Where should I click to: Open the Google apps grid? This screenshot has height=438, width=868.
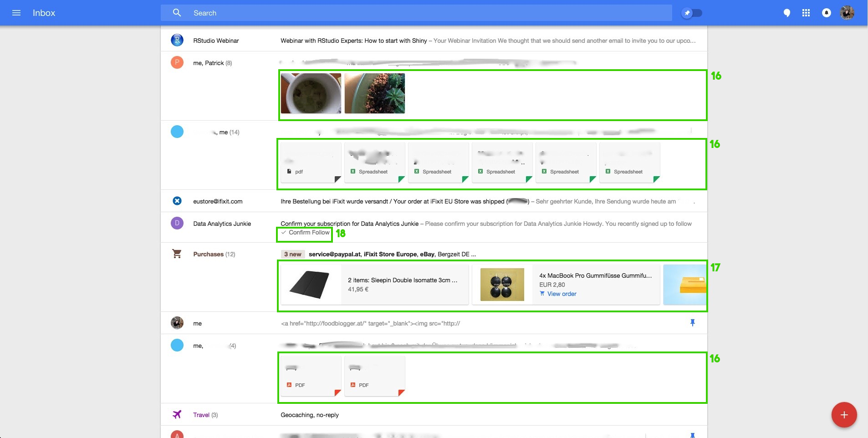coord(806,13)
